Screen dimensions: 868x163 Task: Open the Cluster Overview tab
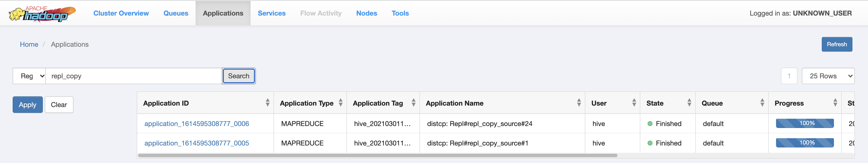121,13
